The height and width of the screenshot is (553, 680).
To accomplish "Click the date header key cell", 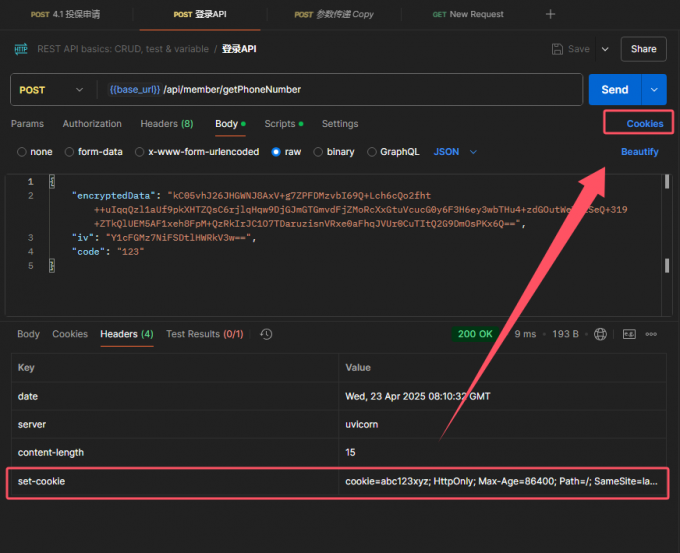I will (x=175, y=396).
